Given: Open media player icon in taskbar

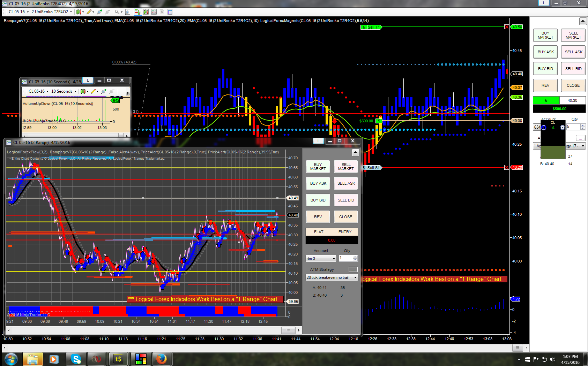Looking at the screenshot, I should (54, 359).
